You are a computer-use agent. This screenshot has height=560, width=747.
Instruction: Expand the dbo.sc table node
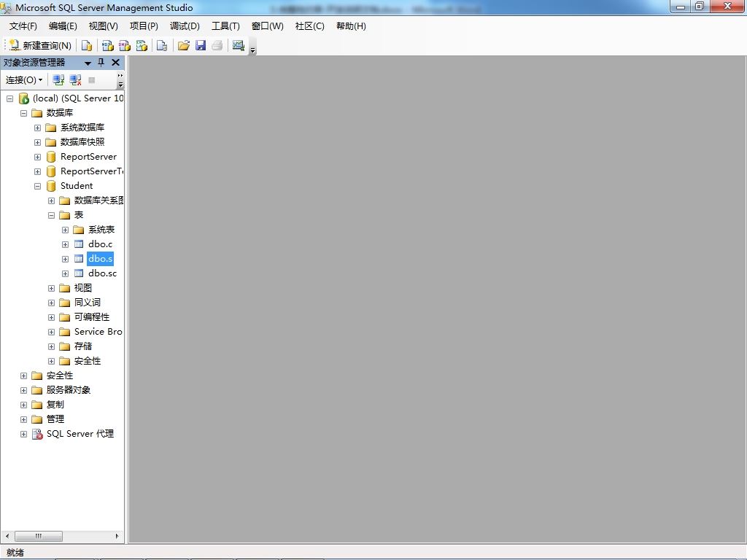[x=65, y=274]
